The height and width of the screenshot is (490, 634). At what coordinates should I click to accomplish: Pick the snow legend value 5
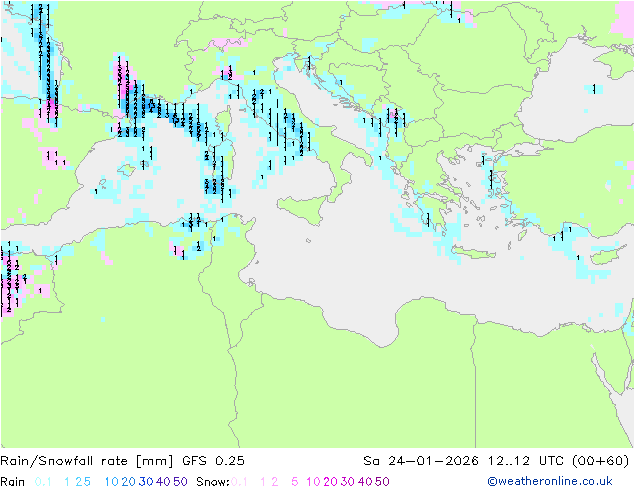point(295,482)
